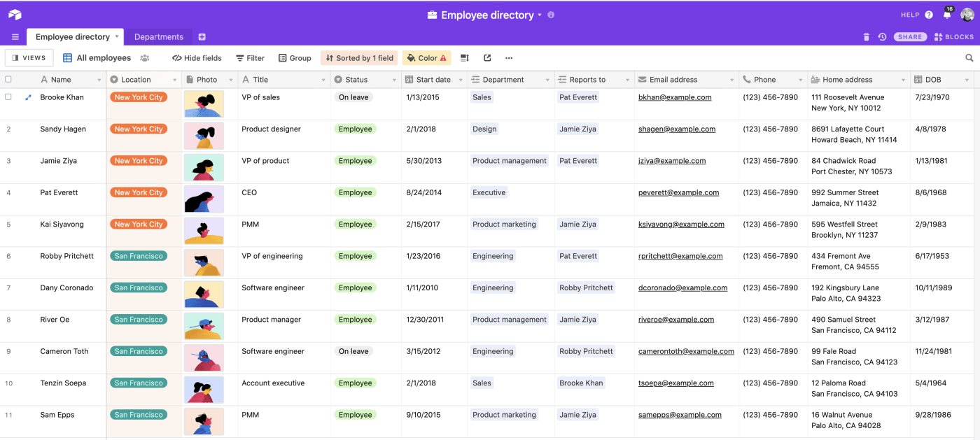Select the Product designer title cell

284,136
